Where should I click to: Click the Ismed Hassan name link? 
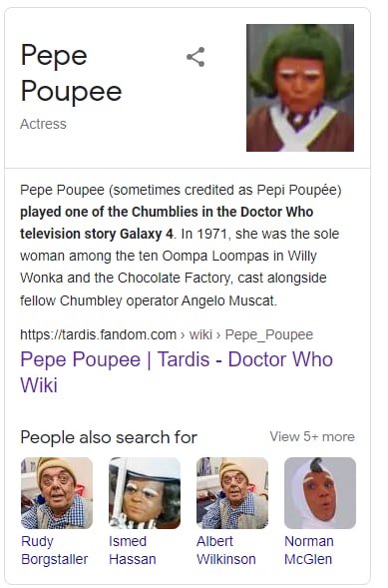coord(133,550)
